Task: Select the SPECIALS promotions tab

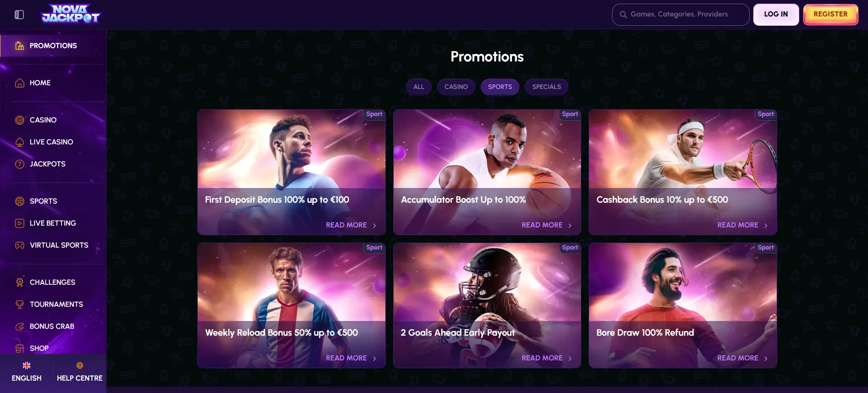Action: pyautogui.click(x=546, y=87)
